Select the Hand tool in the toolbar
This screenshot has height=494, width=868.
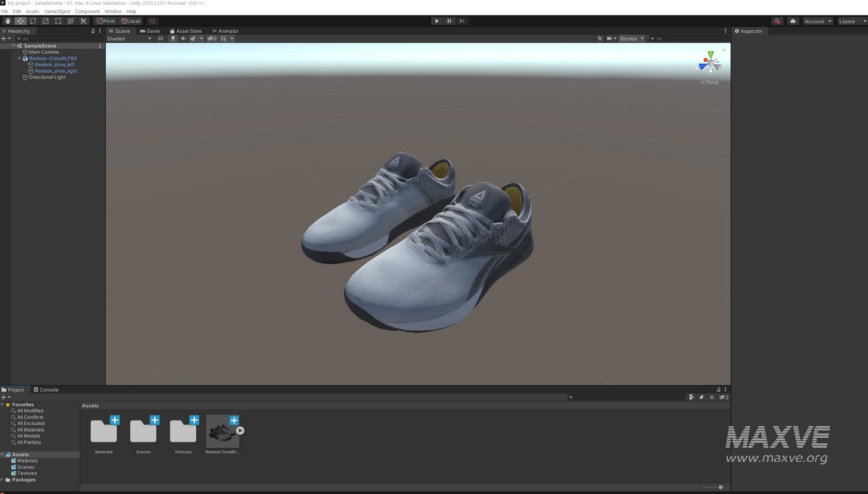tap(8, 21)
